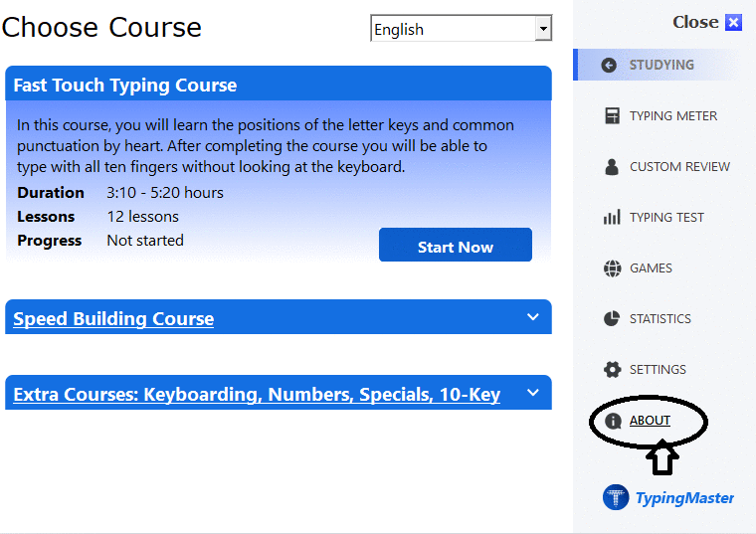Open Extra Courses: Keyboarding, Numbers, Specials link
This screenshot has width=756, height=534.
point(257,395)
